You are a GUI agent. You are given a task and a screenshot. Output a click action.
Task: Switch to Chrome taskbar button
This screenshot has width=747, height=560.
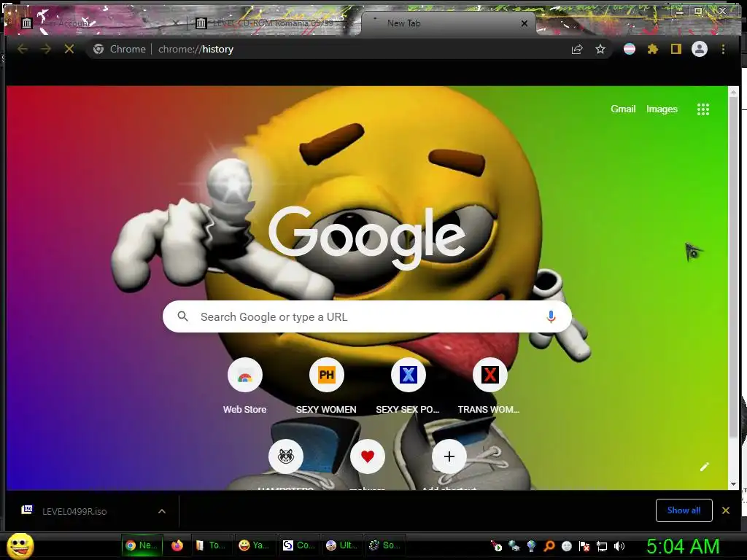(142, 545)
